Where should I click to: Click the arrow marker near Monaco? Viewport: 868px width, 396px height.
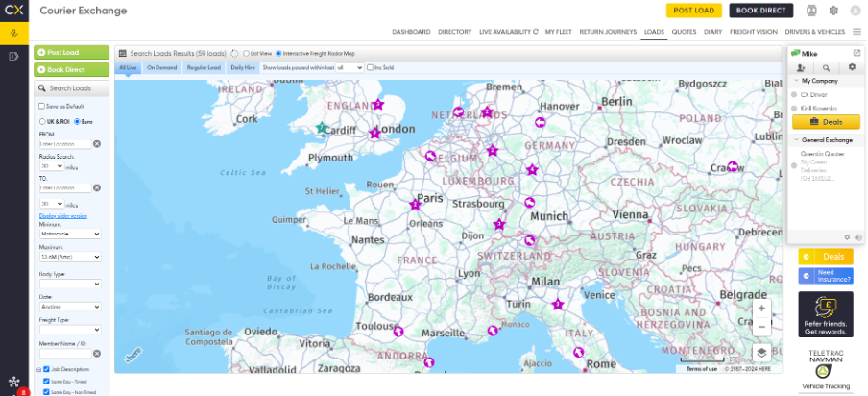pos(493,331)
